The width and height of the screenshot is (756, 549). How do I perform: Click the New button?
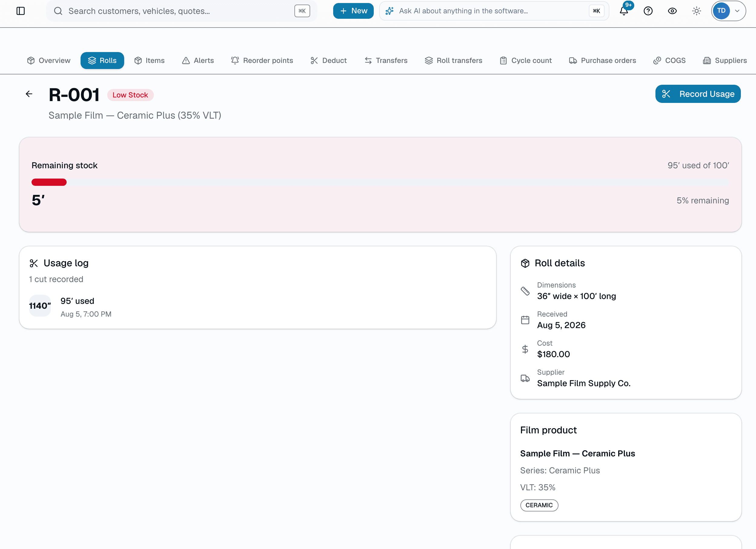[x=353, y=11]
